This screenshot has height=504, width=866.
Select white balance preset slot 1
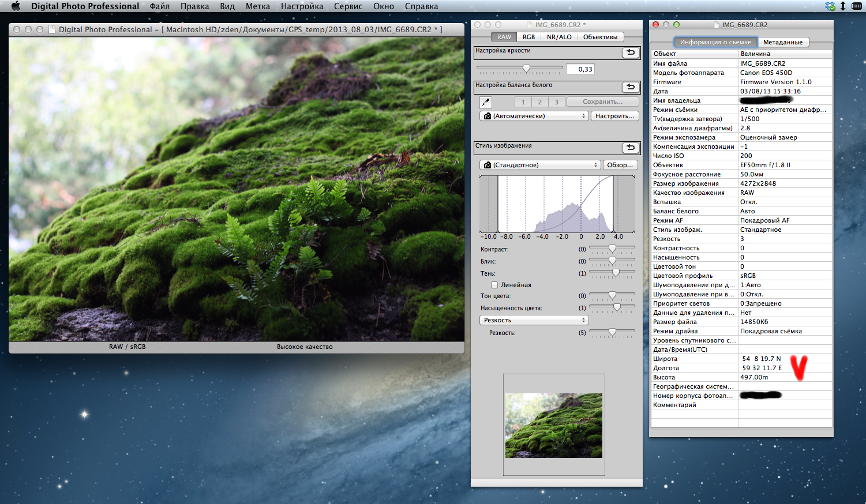[x=523, y=102]
